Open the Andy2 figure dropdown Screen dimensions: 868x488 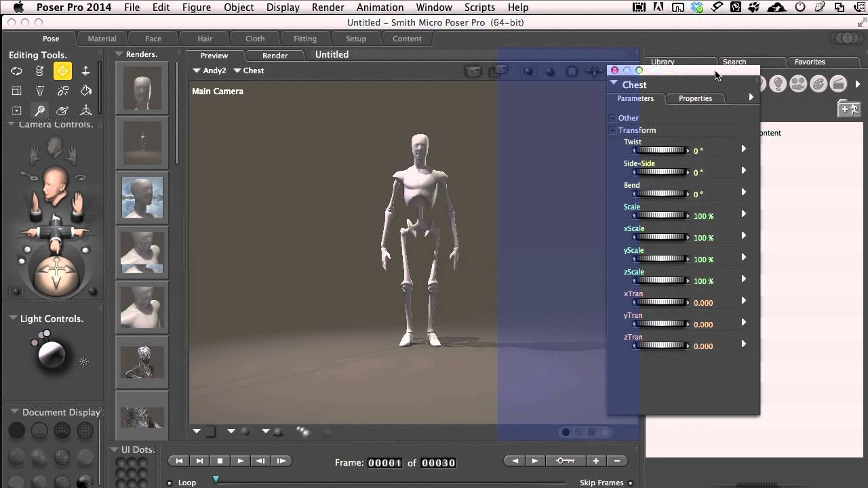pyautogui.click(x=210, y=70)
